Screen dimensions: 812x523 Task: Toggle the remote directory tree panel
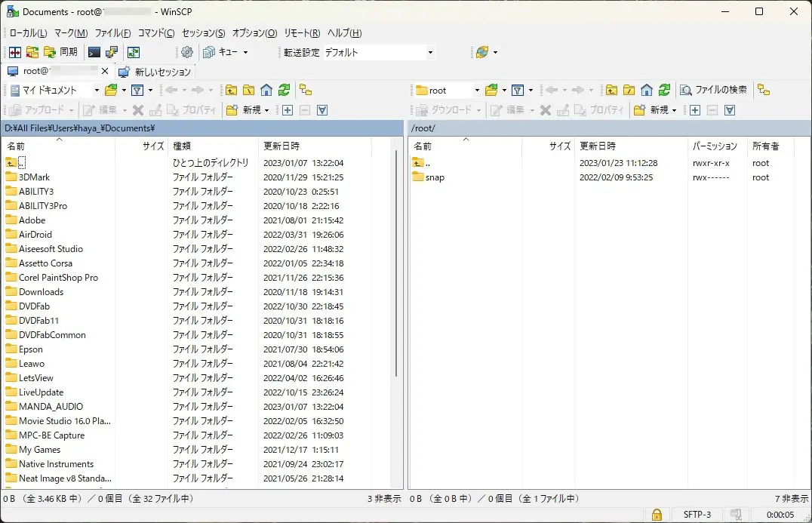click(764, 90)
